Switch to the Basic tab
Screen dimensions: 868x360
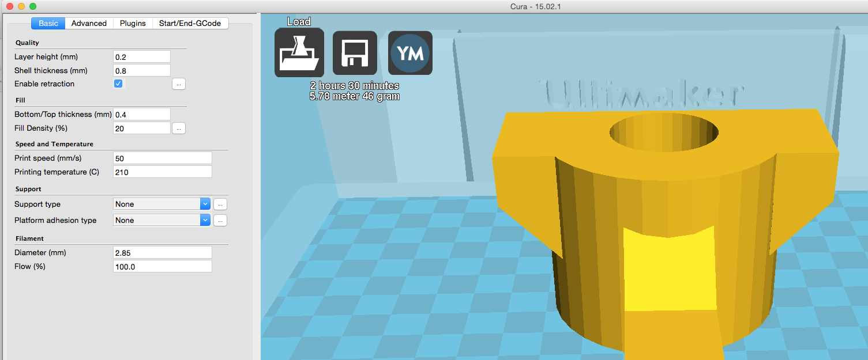pos(48,23)
